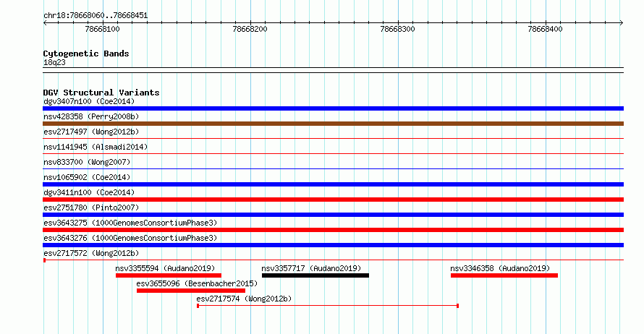The image size is (644, 334).
Task: Click the black nsv3357717 variant bar
Action: (x=315, y=275)
